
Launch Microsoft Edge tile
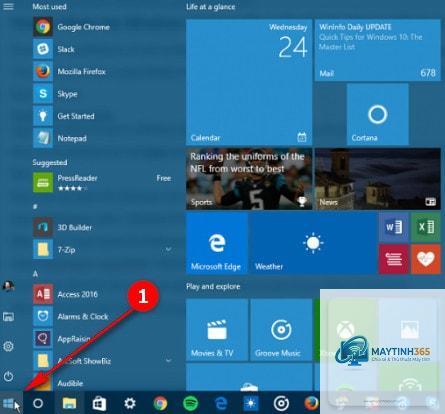coord(217,243)
